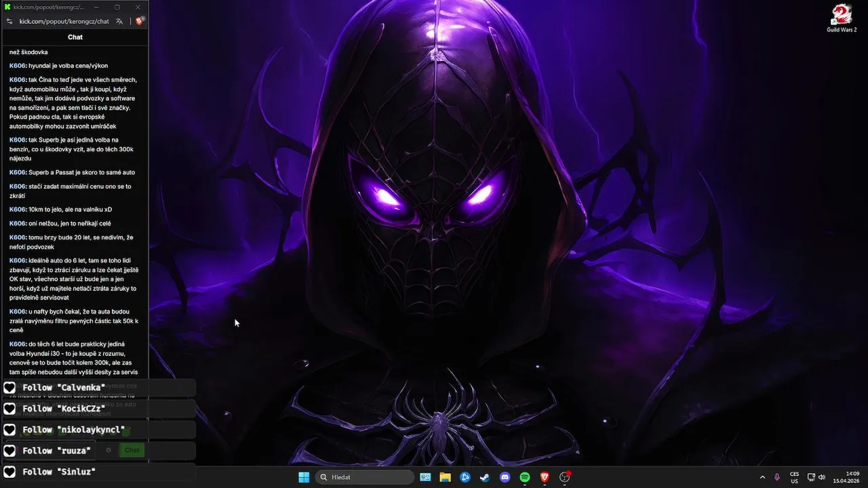The width and height of the screenshot is (868, 488).
Task: Switch to Brave browser on taskbar
Action: pos(545,477)
